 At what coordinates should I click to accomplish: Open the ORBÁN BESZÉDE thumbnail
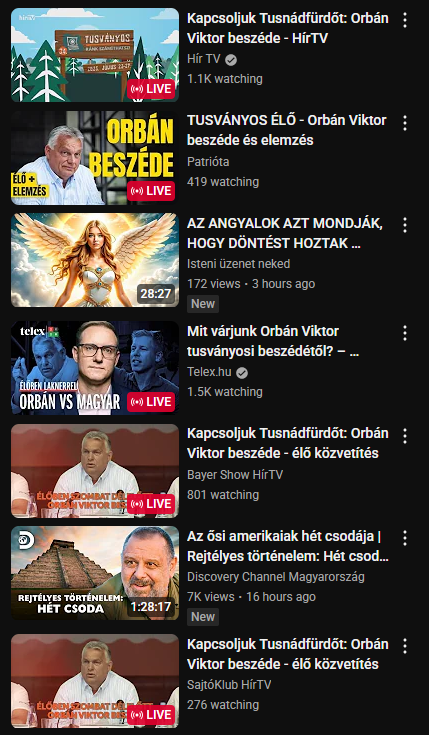(x=95, y=158)
